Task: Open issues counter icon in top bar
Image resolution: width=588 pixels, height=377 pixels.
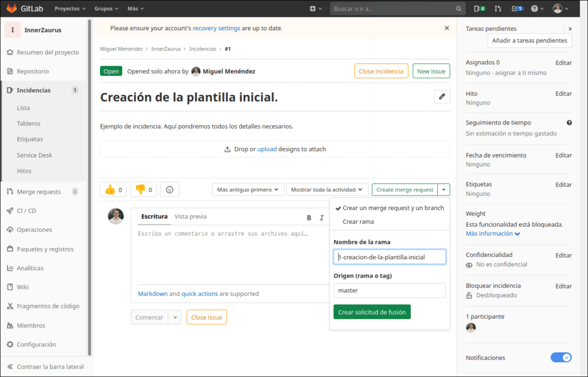Action: [x=480, y=9]
